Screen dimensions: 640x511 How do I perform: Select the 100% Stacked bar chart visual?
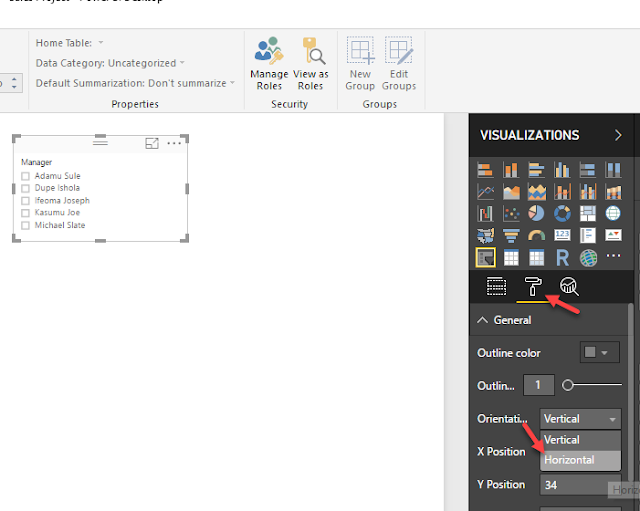pos(587,170)
